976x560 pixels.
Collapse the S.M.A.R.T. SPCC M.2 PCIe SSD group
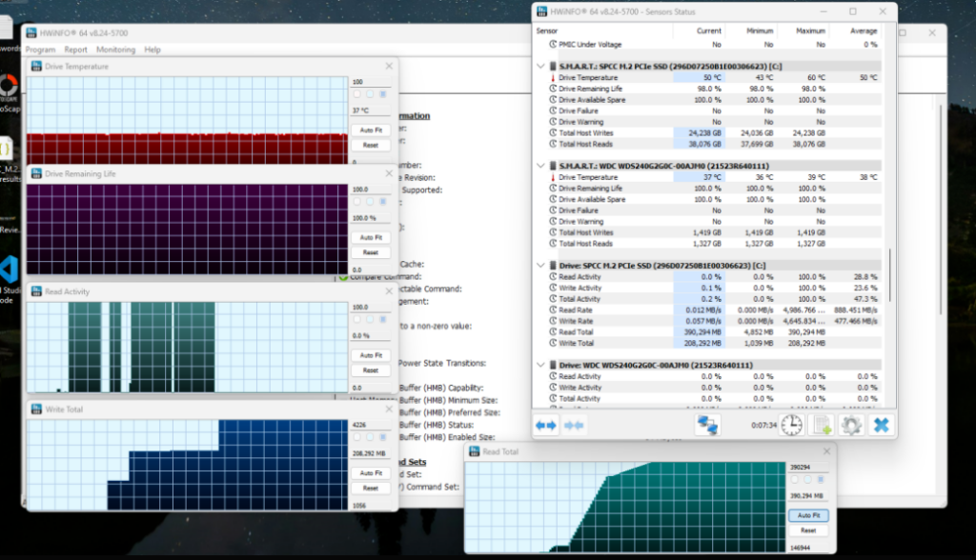[x=541, y=66]
